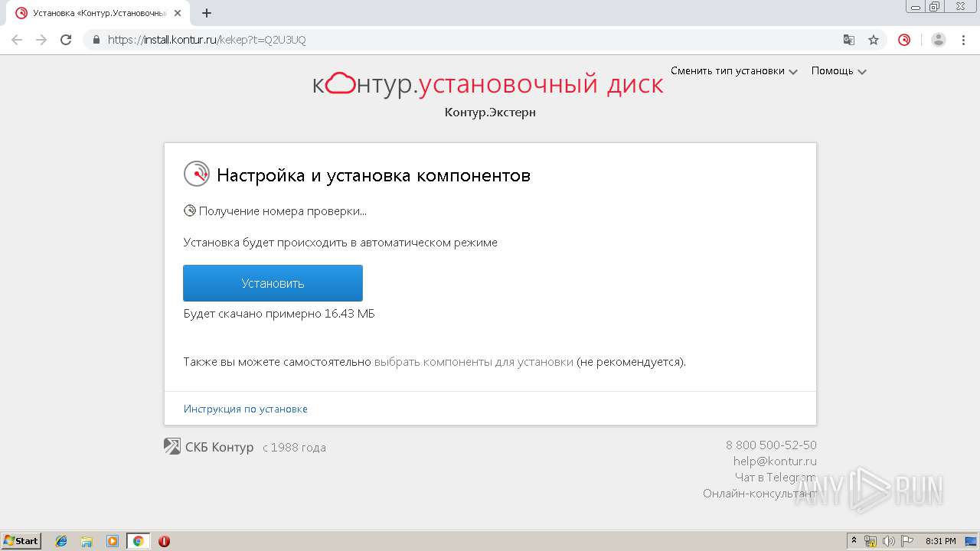Open the media player taskbar icon
Viewport: 980px width, 551px height.
click(x=113, y=541)
